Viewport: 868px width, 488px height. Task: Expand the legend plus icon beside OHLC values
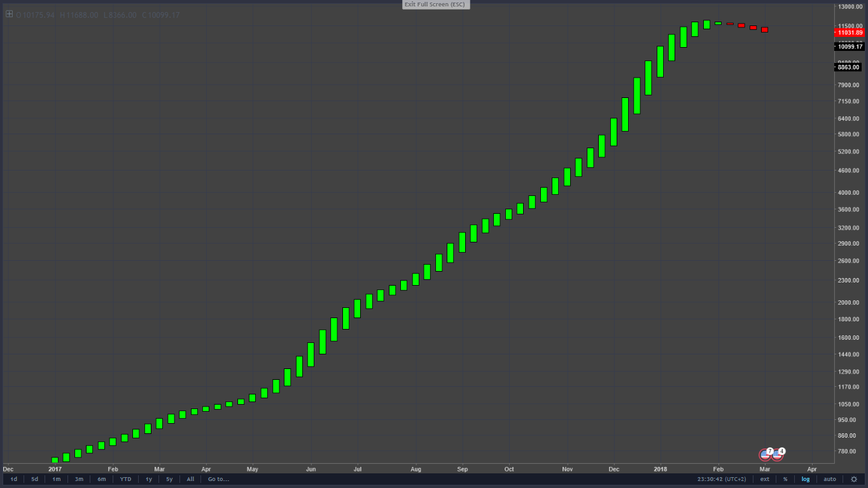(x=9, y=13)
